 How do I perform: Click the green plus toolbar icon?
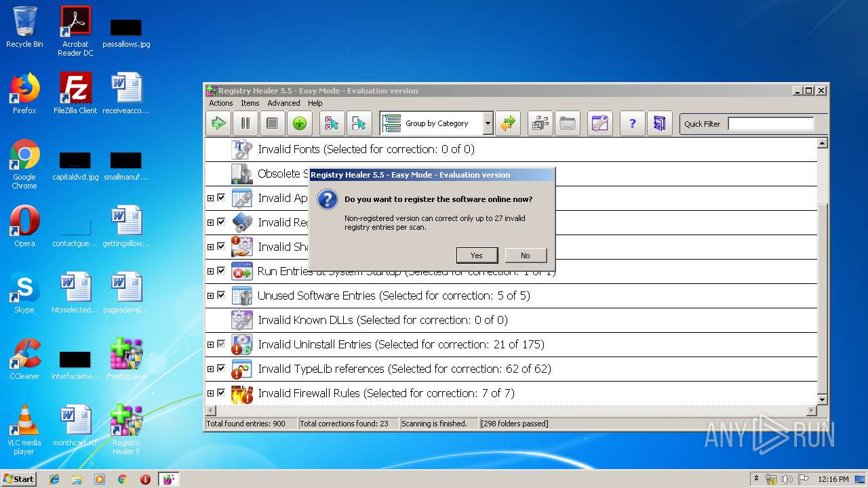[x=299, y=123]
